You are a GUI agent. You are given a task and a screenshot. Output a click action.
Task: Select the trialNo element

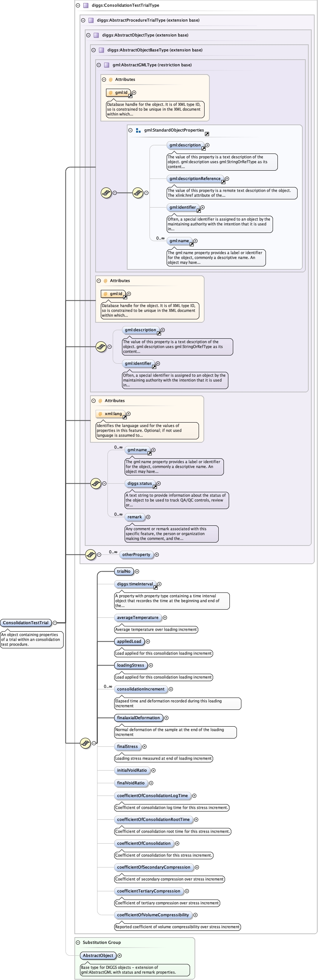[x=124, y=571]
